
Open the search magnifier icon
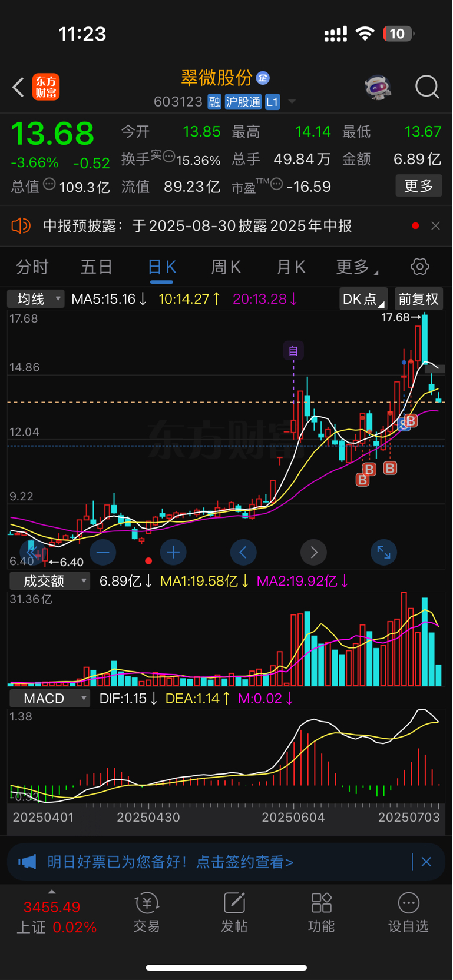(x=426, y=87)
